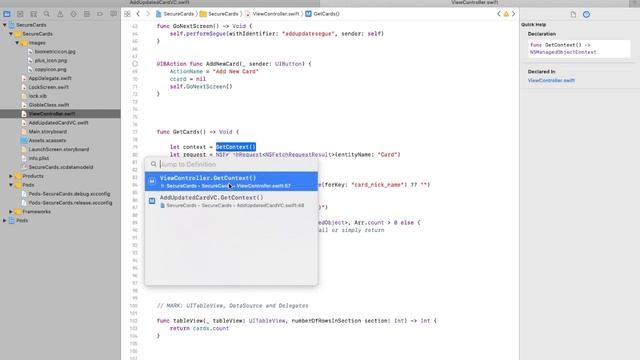
Task: Switch to the ViewController.swift tab
Action: click(x=474, y=3)
